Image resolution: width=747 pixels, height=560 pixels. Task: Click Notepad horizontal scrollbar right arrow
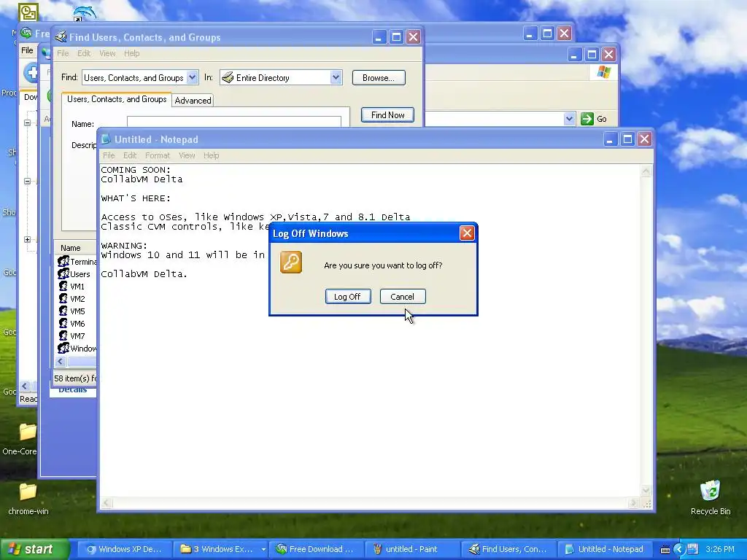(x=634, y=503)
